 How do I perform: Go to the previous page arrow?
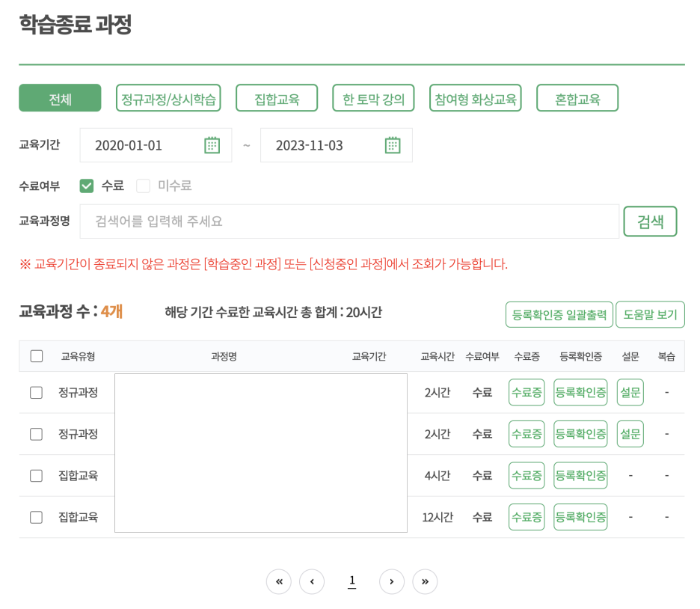tap(312, 581)
